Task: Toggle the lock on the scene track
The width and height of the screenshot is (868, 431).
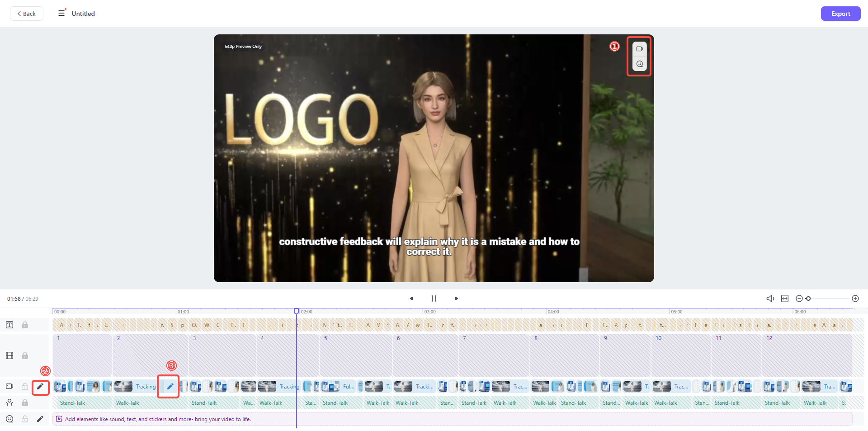Action: pos(25,355)
